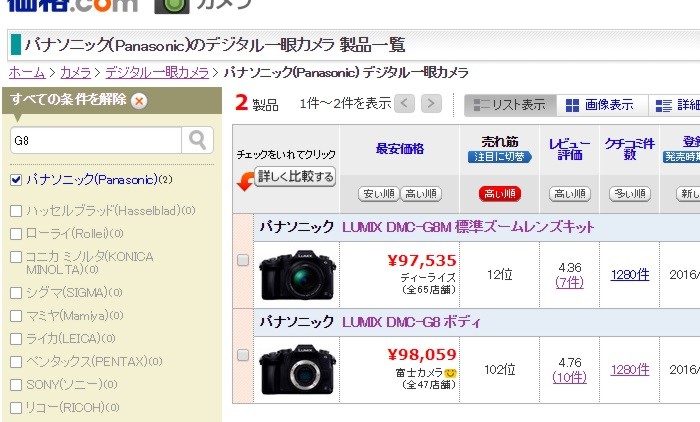Screen dimensions: 700x422
Task: Open the (7件) reviews link
Action: 570,282
